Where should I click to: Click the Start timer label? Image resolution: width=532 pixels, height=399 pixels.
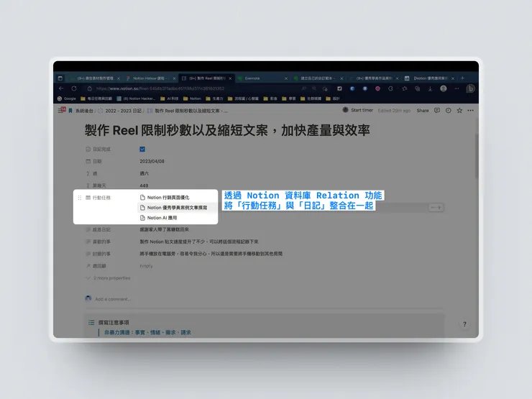point(362,110)
